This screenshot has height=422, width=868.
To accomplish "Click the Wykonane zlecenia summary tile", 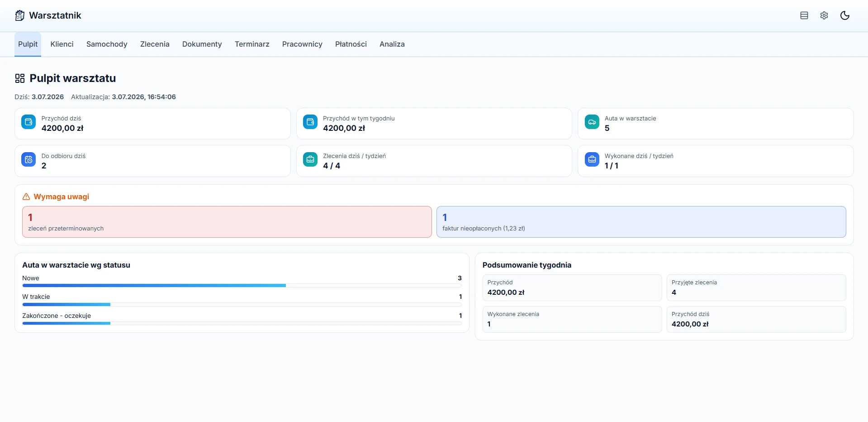I will [x=572, y=319].
